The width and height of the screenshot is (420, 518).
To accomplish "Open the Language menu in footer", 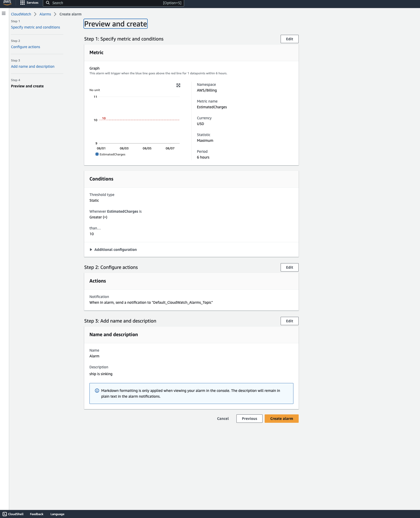I will (x=57, y=514).
